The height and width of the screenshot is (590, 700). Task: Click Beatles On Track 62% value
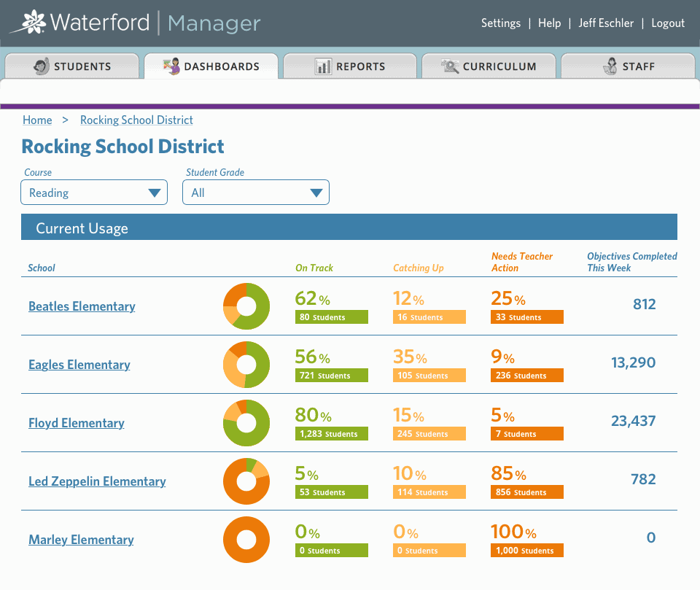pos(313,298)
